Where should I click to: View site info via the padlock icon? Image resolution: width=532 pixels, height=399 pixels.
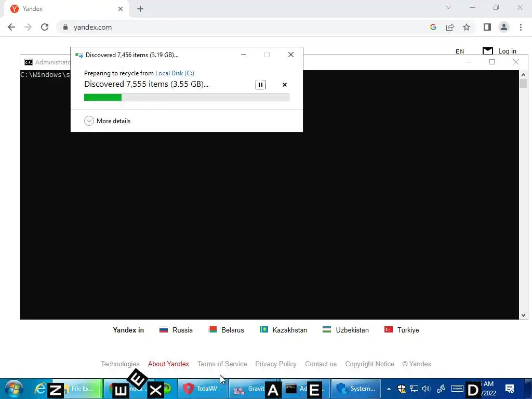tap(65, 27)
